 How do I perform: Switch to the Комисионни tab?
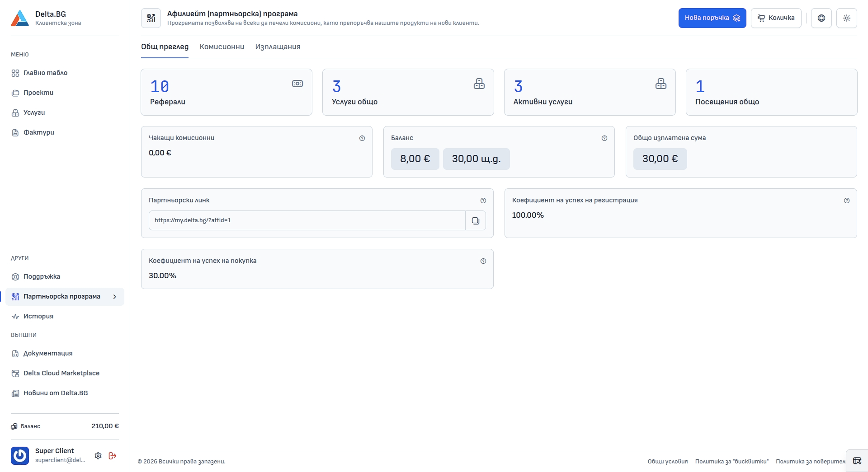(x=222, y=47)
